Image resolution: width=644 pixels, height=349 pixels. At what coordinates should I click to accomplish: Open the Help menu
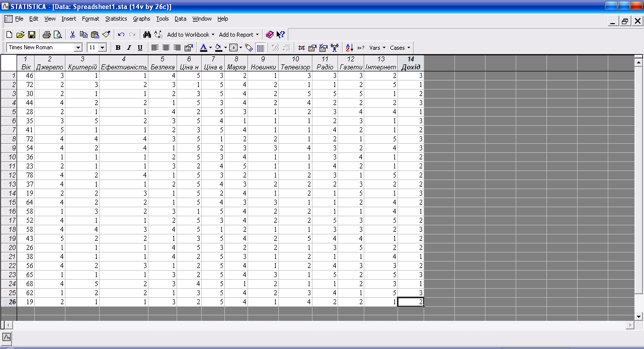[222, 19]
